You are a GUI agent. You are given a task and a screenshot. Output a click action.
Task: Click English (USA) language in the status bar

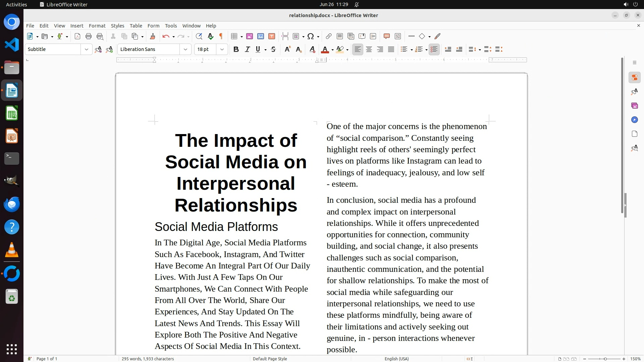point(396,359)
